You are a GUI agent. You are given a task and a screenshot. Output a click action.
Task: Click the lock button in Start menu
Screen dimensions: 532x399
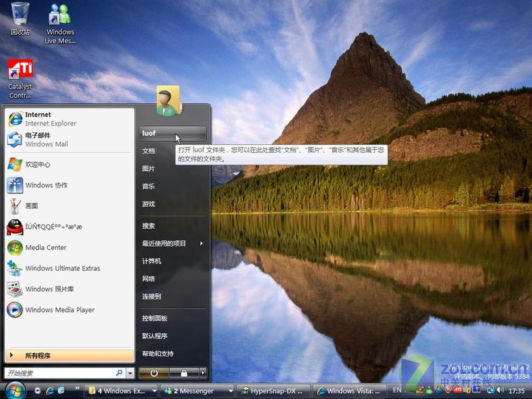tap(184, 373)
